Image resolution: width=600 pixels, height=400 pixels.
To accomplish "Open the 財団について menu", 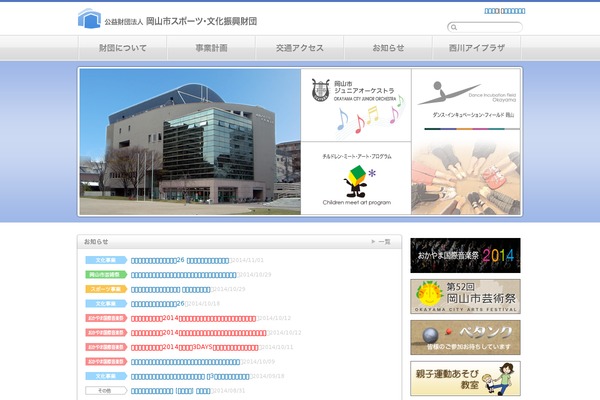I will [x=122, y=48].
